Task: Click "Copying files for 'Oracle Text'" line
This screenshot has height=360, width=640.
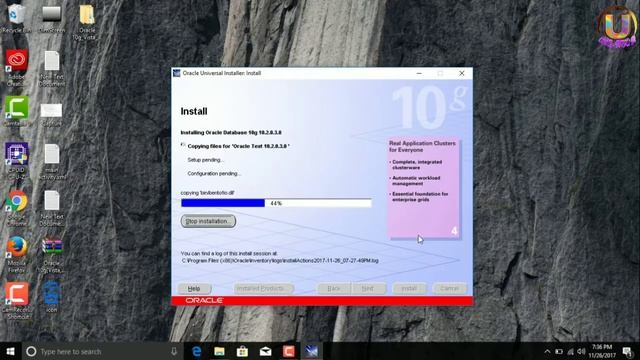Action: (238, 146)
